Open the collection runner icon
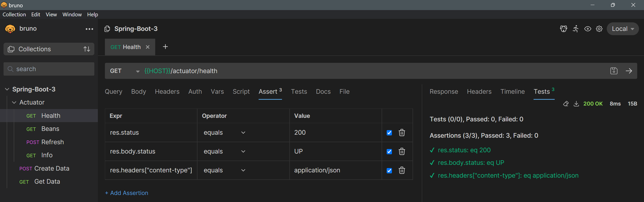 576,29
